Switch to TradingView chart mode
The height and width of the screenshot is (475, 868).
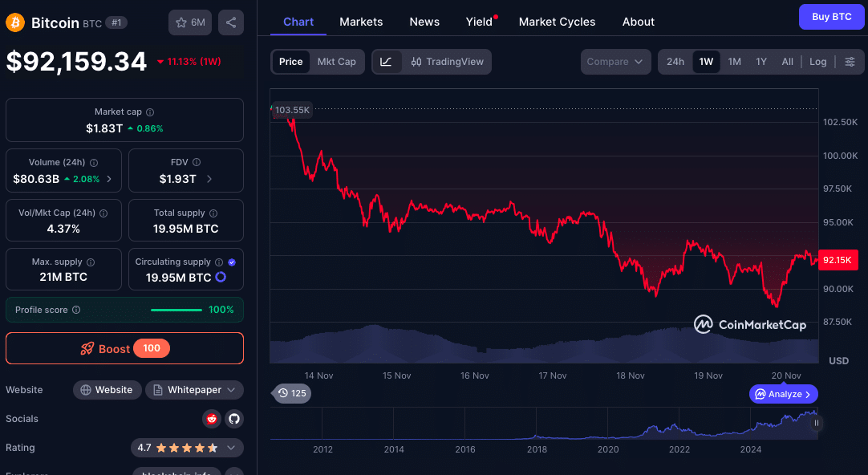448,62
